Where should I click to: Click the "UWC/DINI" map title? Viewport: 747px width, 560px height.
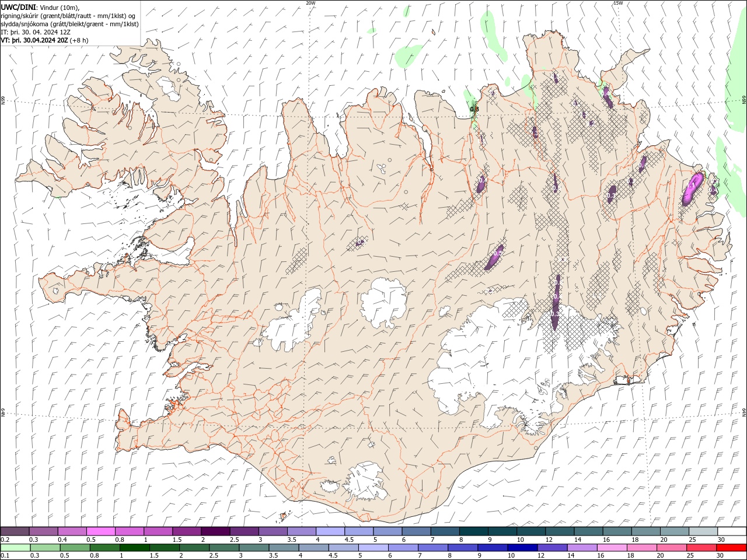(x=18, y=7)
